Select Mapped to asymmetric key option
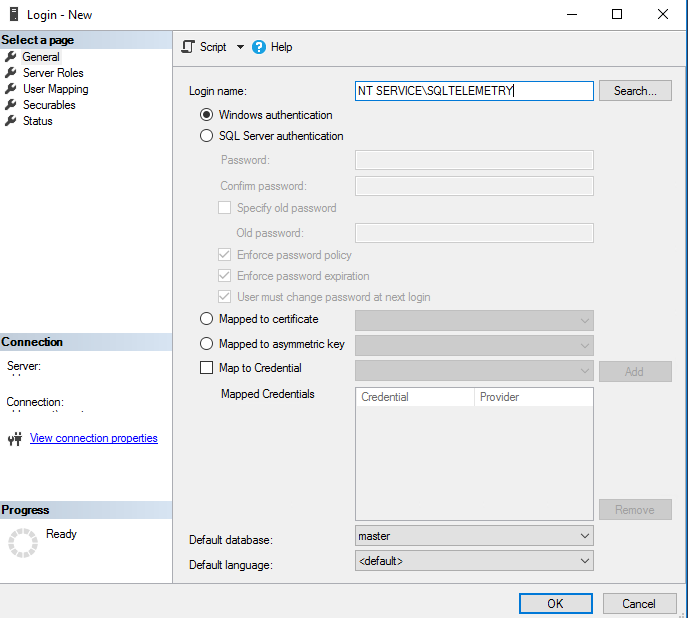Screen dimensions: 688x618 click(206, 344)
